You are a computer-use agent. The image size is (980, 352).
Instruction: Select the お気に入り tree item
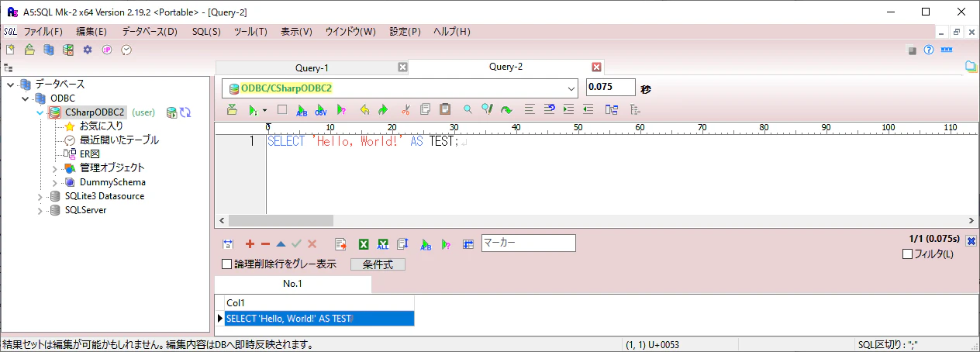click(102, 126)
